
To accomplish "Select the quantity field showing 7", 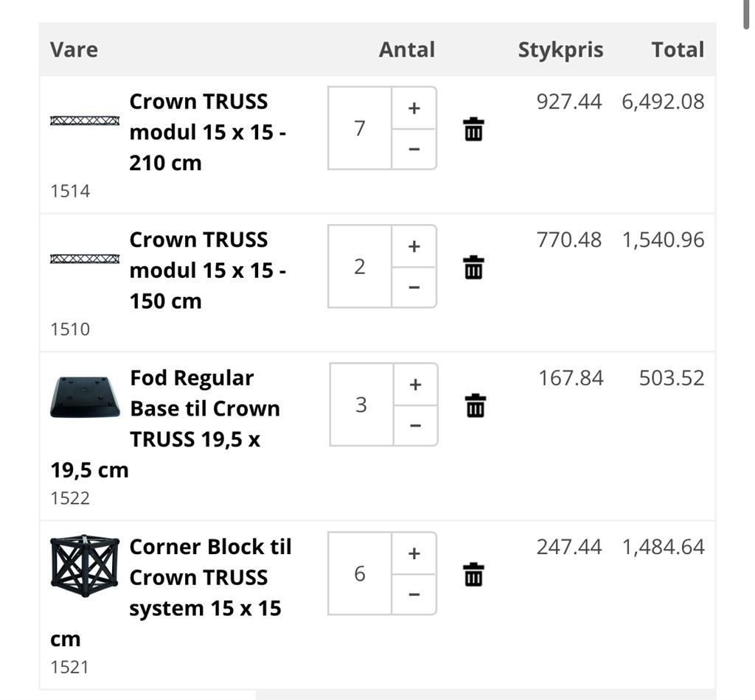I will 360,128.
